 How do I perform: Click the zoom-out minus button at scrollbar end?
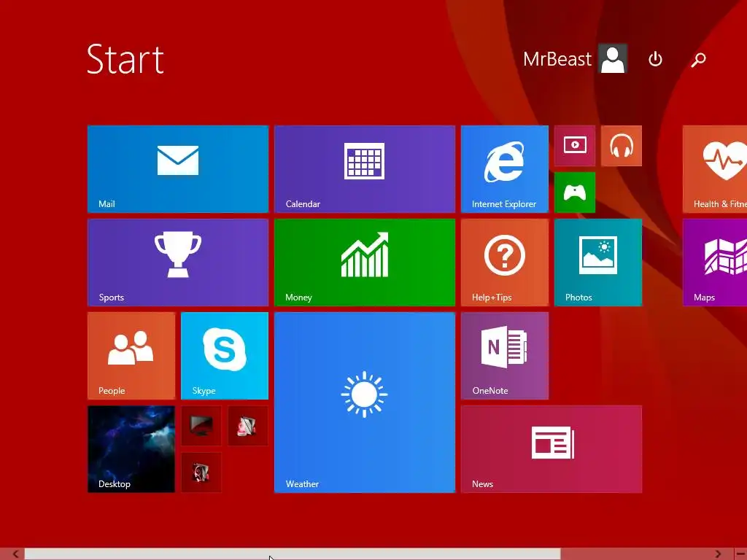(x=740, y=554)
